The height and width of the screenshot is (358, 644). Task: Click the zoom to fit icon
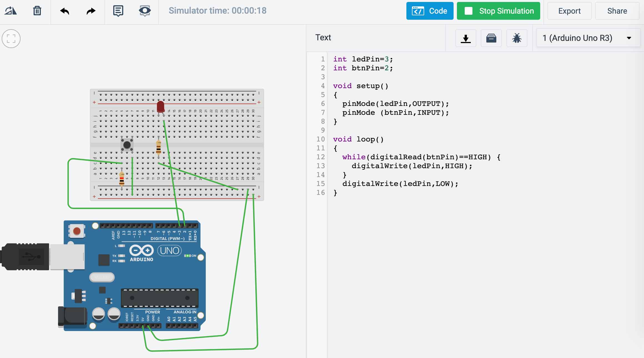click(x=11, y=39)
